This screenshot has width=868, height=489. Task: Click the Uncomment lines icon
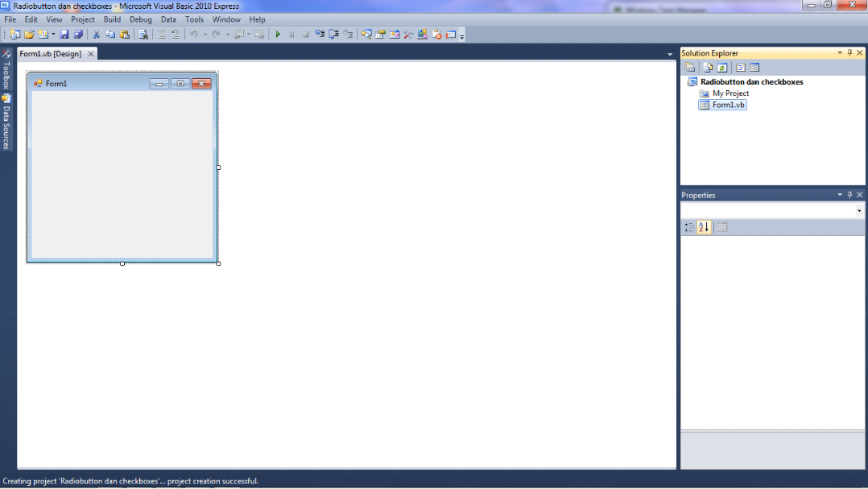coord(176,35)
